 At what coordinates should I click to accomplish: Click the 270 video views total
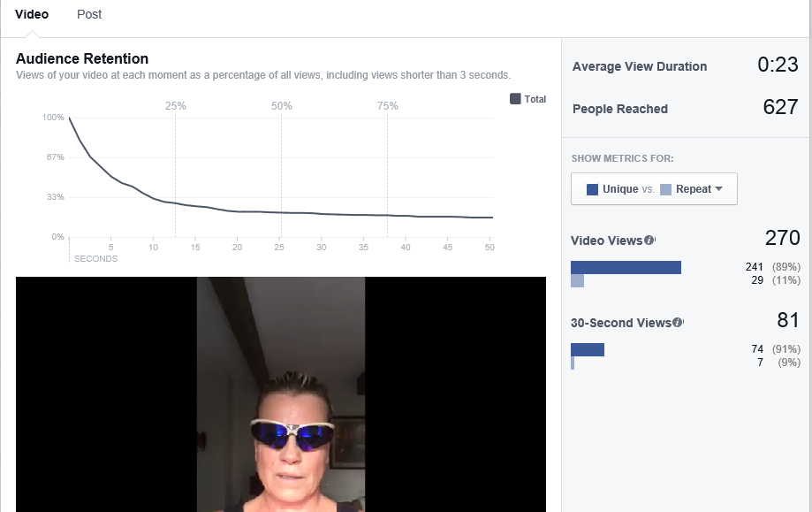tap(783, 238)
